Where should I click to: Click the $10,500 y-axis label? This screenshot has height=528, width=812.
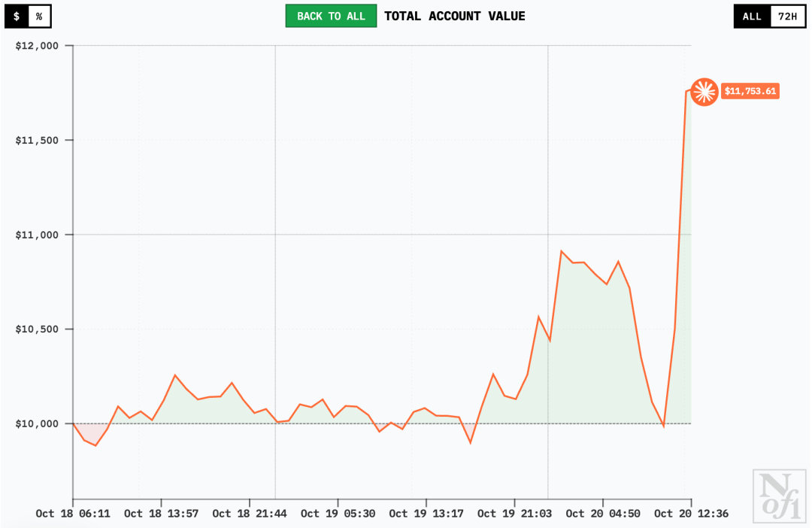(37, 329)
